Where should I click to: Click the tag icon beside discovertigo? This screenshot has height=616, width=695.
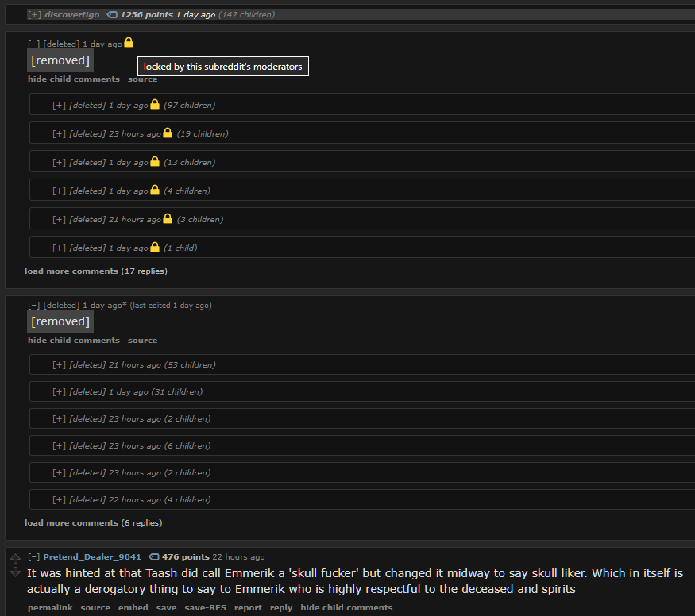pyautogui.click(x=112, y=14)
